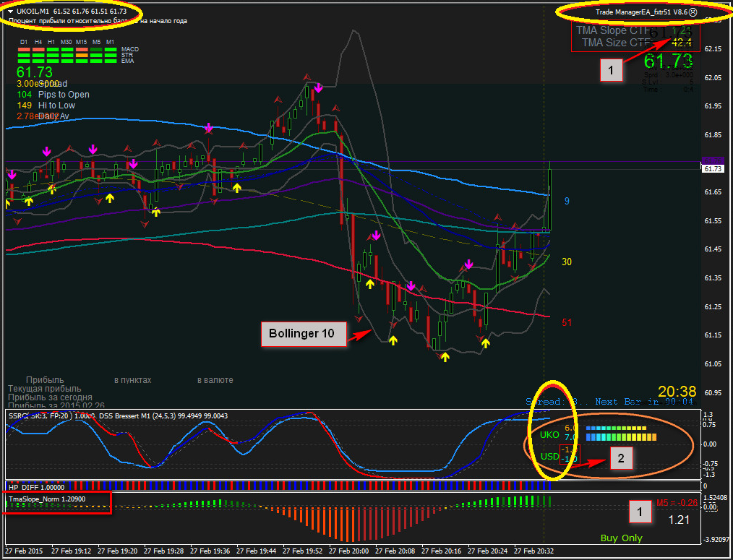Select the annotation box numbered 2

(x=620, y=458)
